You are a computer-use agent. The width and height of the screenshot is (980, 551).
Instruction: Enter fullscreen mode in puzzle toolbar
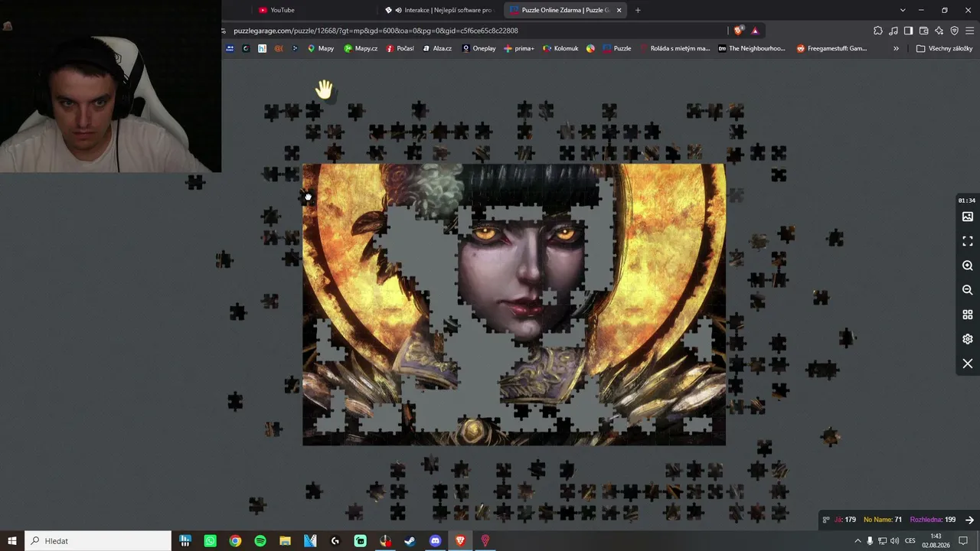[968, 241]
